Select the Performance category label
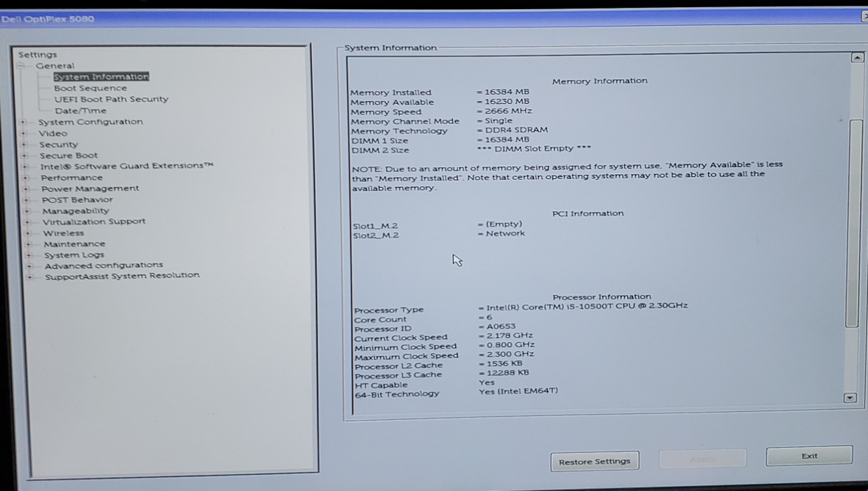This screenshot has width=868, height=491. [x=72, y=177]
